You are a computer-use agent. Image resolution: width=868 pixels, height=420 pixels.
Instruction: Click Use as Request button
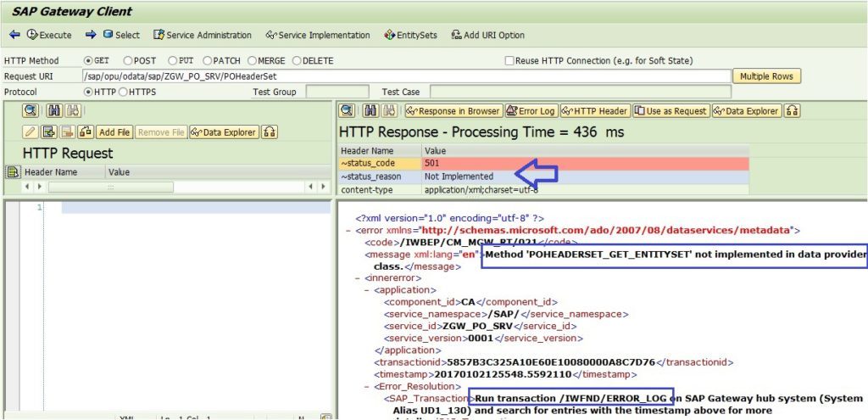[671, 111]
